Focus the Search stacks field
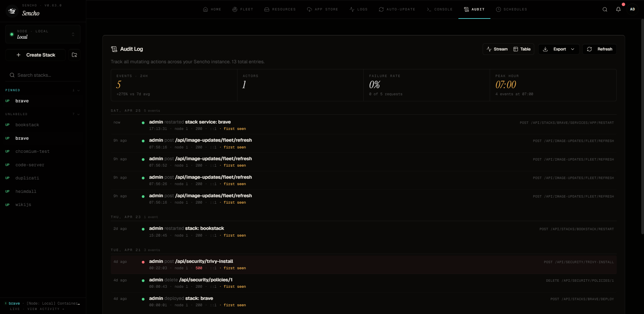The width and height of the screenshot is (644, 314). [x=43, y=75]
